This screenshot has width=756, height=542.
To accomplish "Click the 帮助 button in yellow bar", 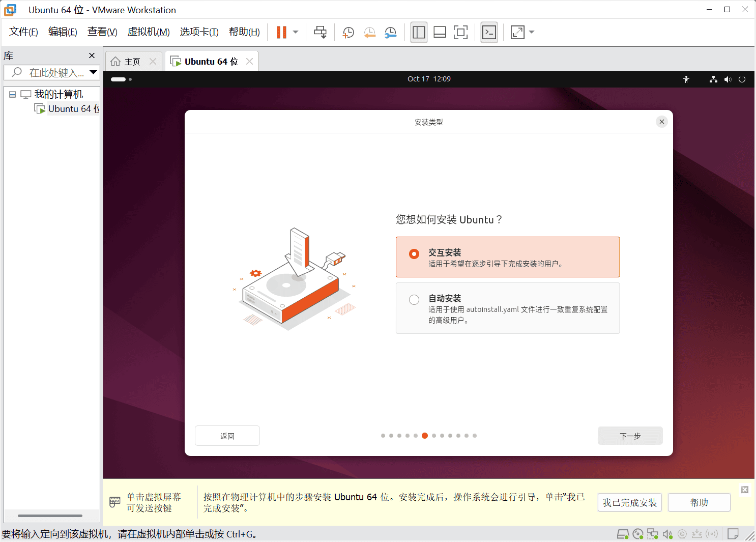I will [699, 502].
